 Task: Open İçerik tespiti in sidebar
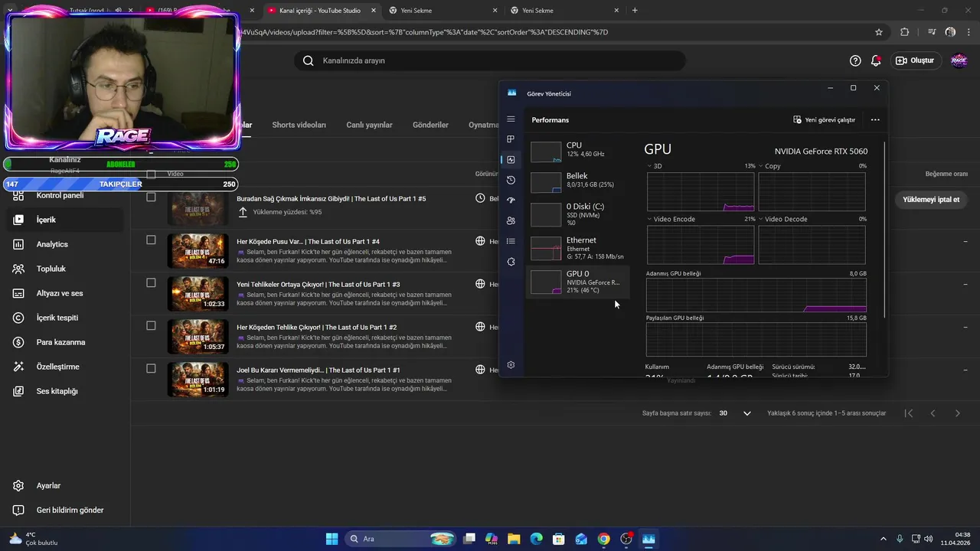pos(65,318)
